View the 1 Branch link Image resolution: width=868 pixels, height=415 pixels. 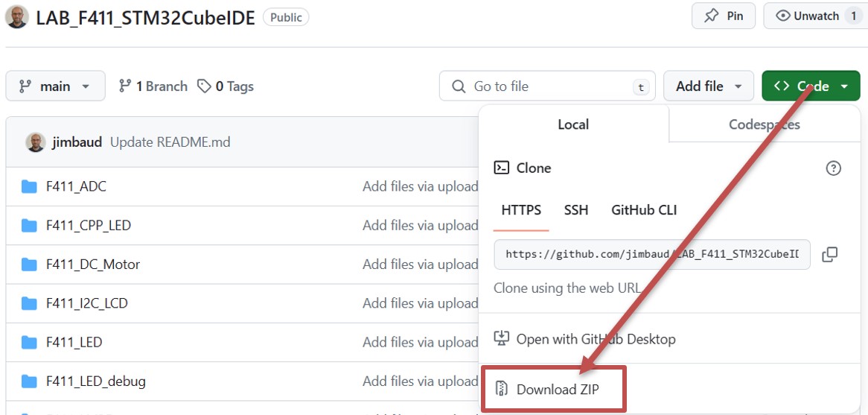tap(153, 86)
